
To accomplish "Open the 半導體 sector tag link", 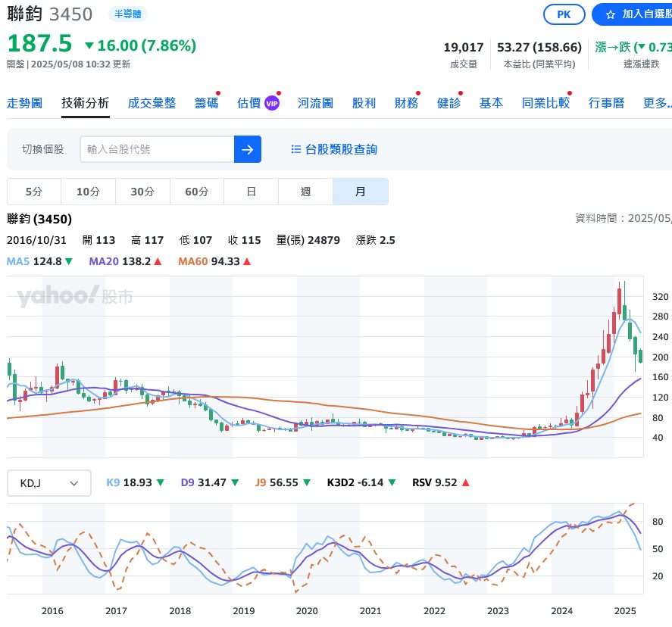I will click(128, 14).
